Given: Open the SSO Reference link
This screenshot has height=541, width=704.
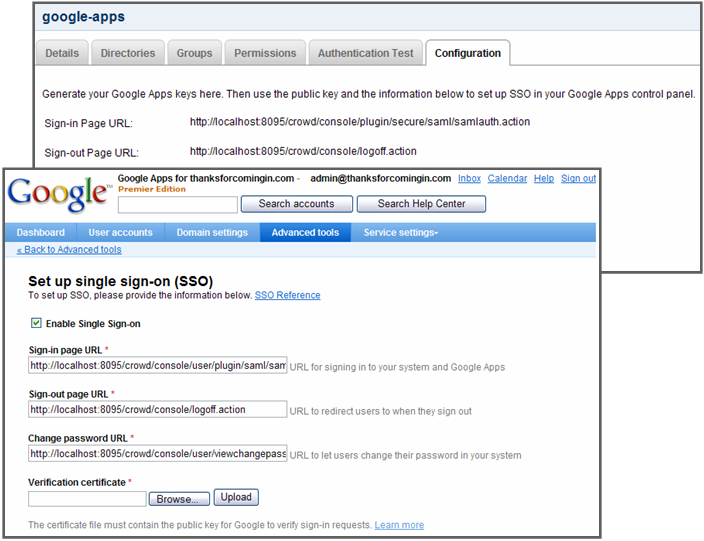Looking at the screenshot, I should (287, 295).
